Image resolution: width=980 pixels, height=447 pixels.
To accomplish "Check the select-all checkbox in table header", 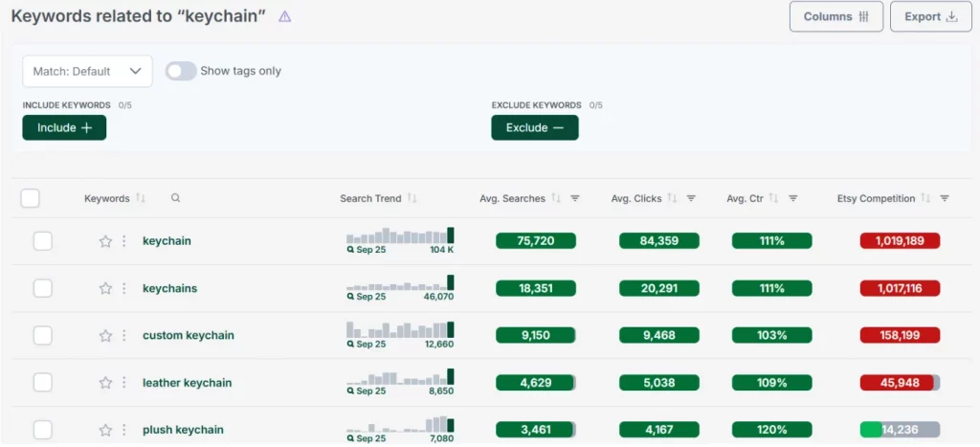I will point(31,198).
